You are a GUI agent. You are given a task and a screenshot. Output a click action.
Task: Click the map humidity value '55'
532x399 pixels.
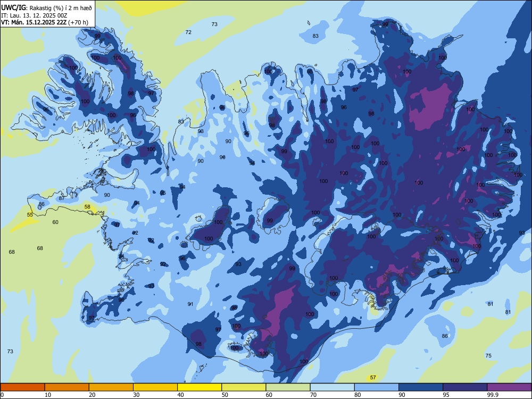[30, 215]
